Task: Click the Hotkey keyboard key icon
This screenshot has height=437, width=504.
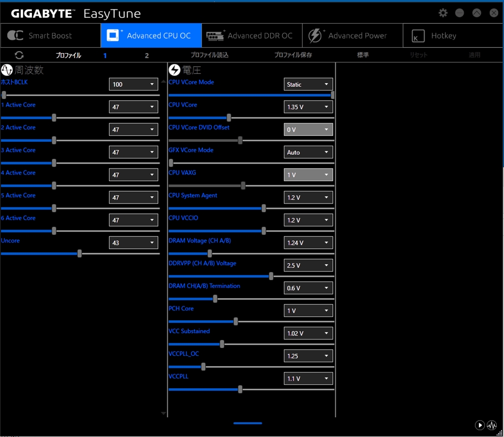Action: 418,36
